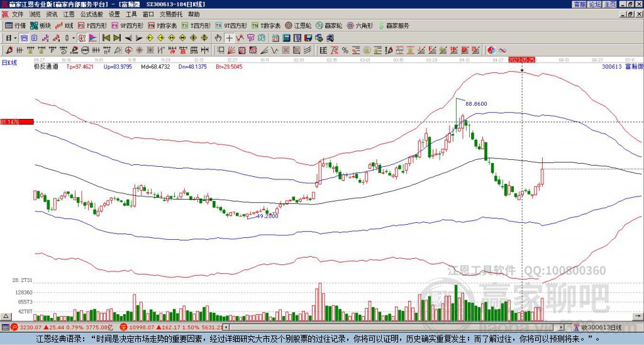The width and height of the screenshot is (644, 345).
Task: Open the 浏览 menu
Action: (x=35, y=14)
